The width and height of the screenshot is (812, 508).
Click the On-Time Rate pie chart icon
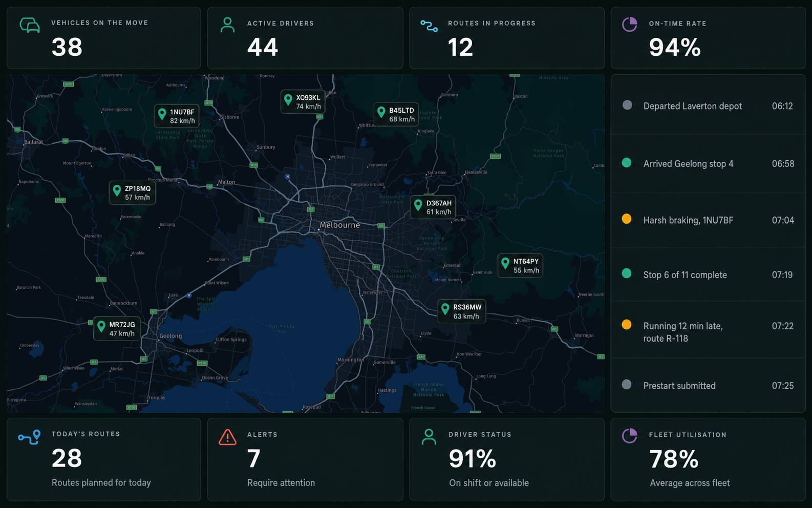[x=629, y=24]
